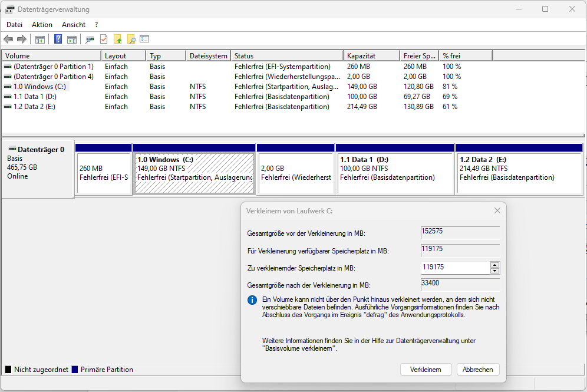Toggle the console tree pane icon

[39, 39]
